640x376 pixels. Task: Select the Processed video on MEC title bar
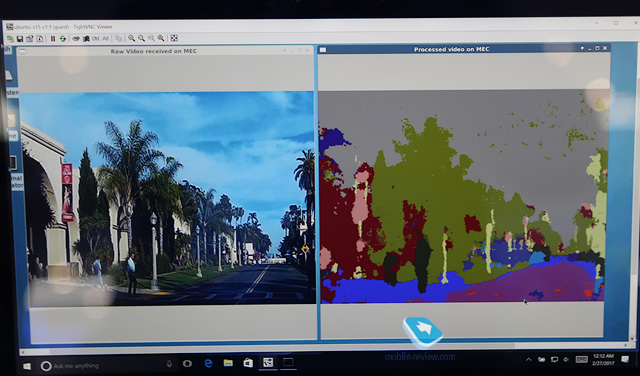pos(451,49)
